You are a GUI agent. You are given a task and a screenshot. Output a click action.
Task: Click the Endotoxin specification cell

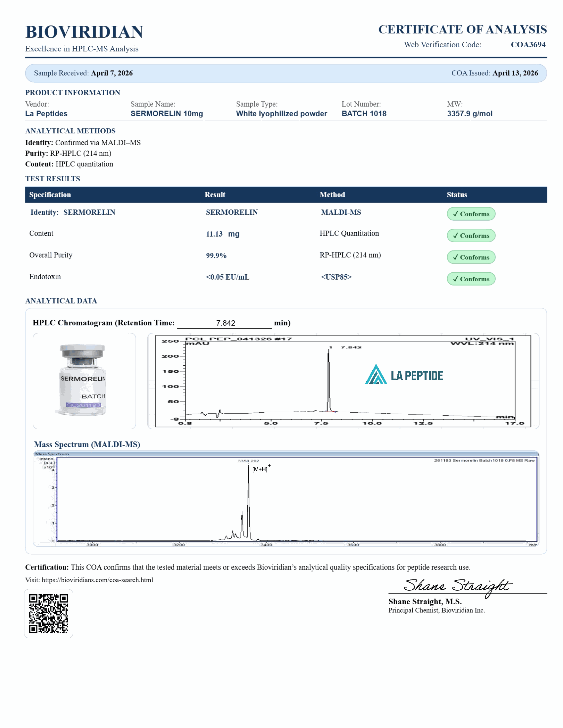coord(45,277)
